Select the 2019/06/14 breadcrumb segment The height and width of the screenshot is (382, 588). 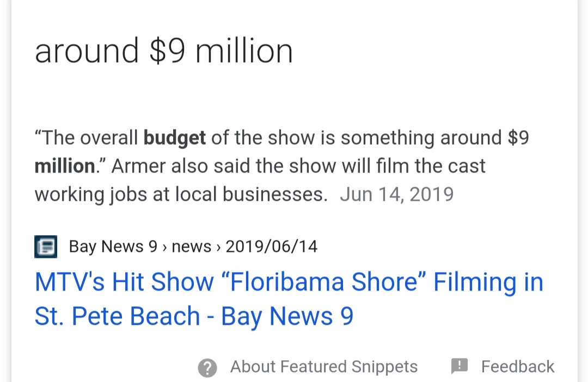point(272,247)
